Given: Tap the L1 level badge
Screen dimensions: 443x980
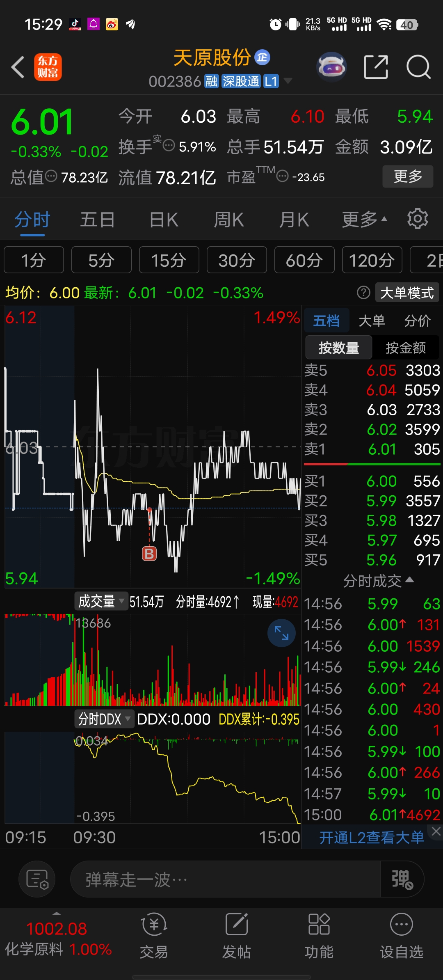Looking at the screenshot, I should pos(271,81).
